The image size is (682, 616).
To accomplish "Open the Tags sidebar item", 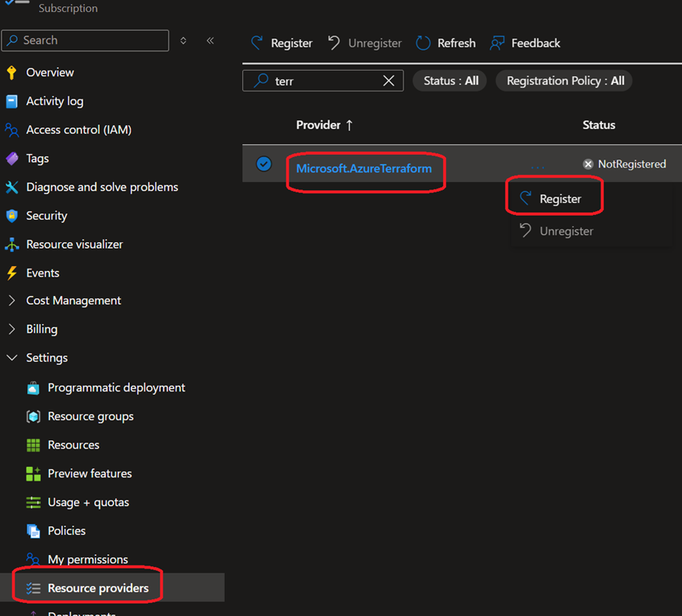I will (37, 159).
